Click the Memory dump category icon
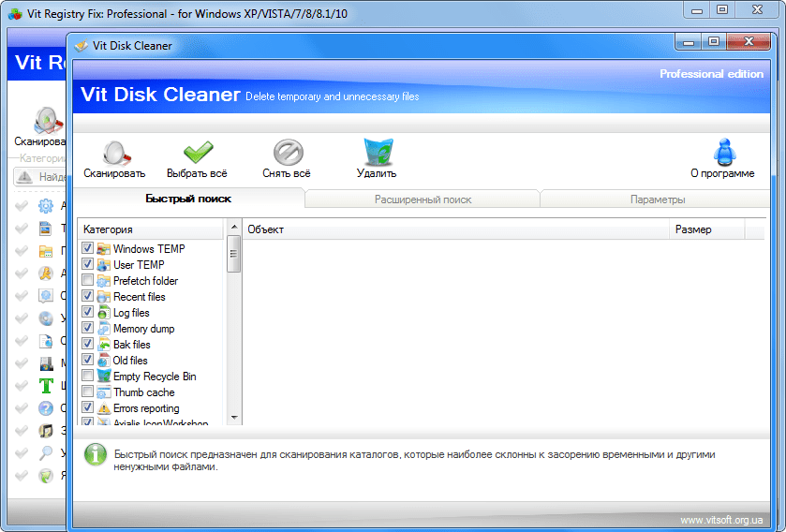 tap(104, 329)
